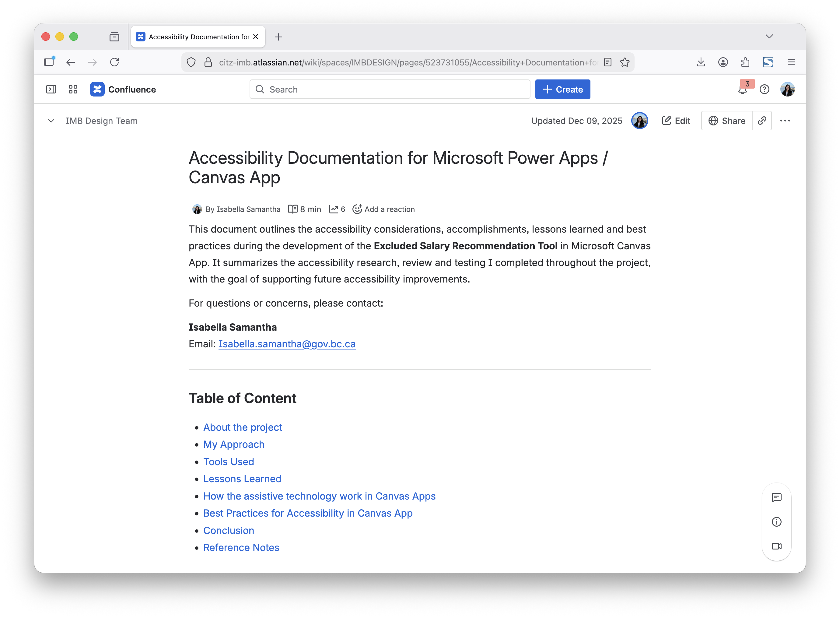The height and width of the screenshot is (618, 840).
Task: Click the record video icon
Action: 776,546
